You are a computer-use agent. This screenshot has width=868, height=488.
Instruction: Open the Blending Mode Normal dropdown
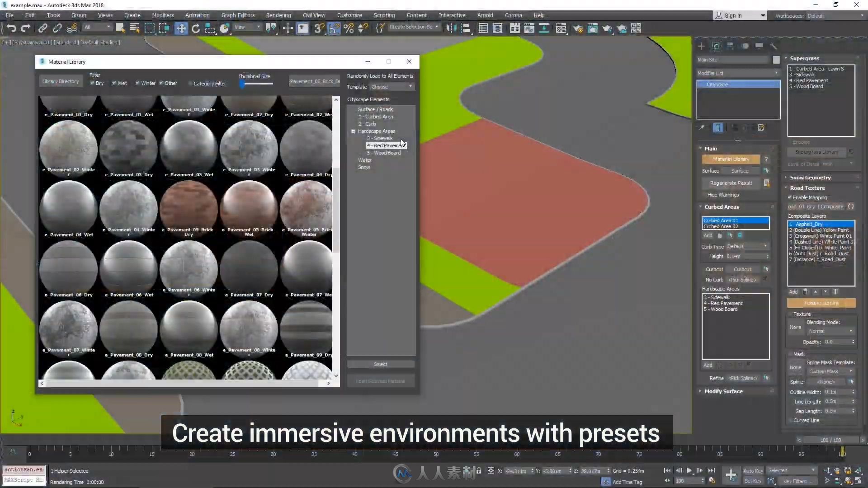[x=830, y=331]
